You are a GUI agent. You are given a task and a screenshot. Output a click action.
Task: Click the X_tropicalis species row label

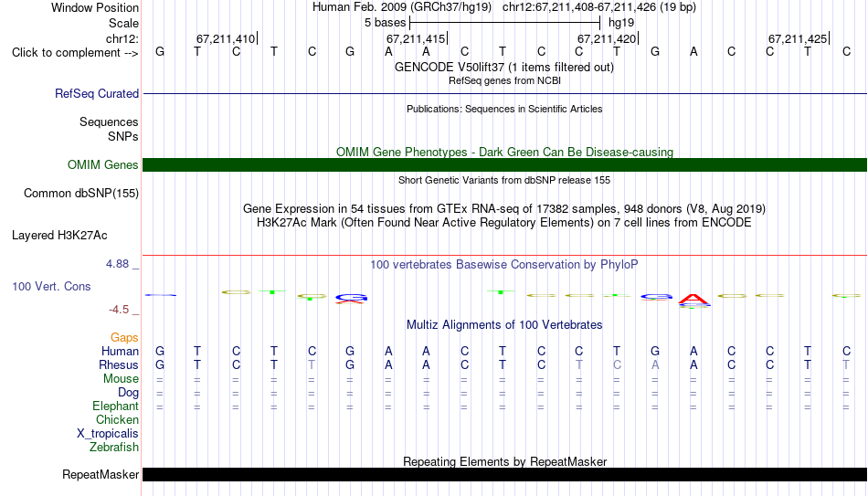click(108, 434)
